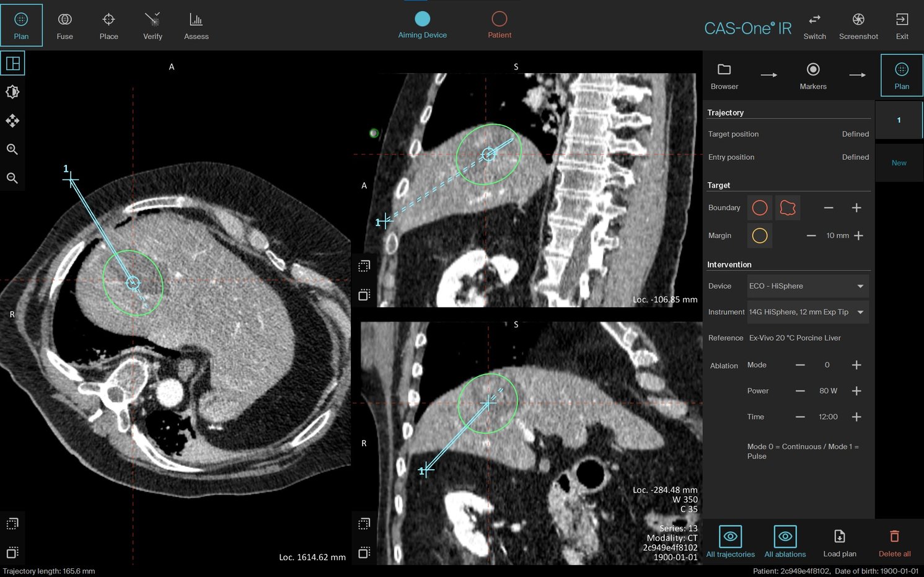Increase the margin above 10 mm
Viewport: 924px width, 577px height.
[x=858, y=236]
